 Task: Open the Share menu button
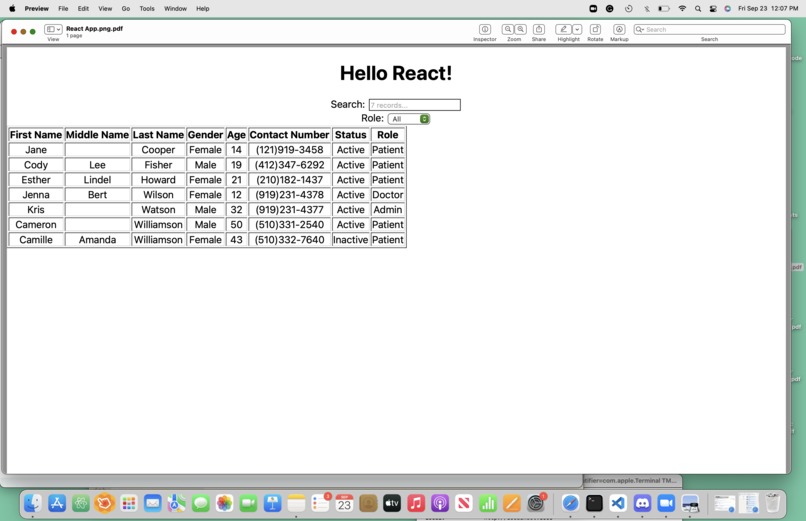pyautogui.click(x=539, y=29)
